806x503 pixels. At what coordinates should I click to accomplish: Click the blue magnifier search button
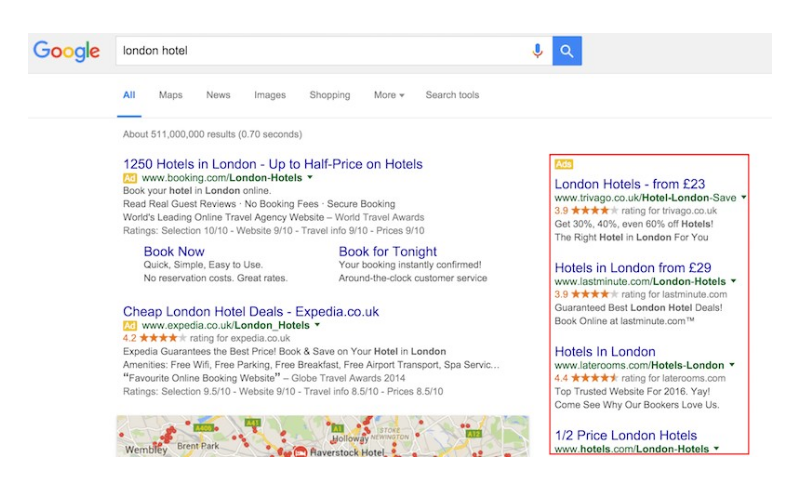(x=567, y=51)
